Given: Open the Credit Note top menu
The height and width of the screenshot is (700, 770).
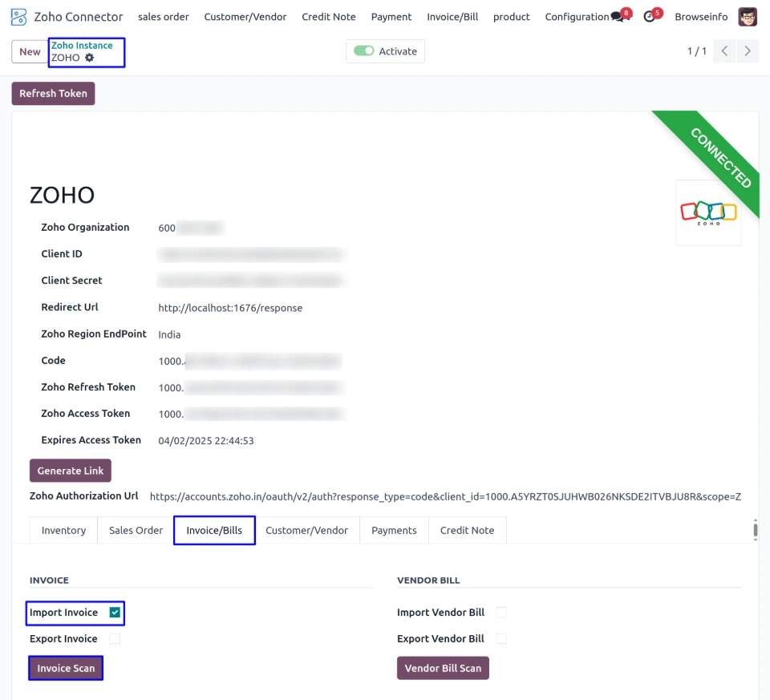Looking at the screenshot, I should click(x=329, y=17).
